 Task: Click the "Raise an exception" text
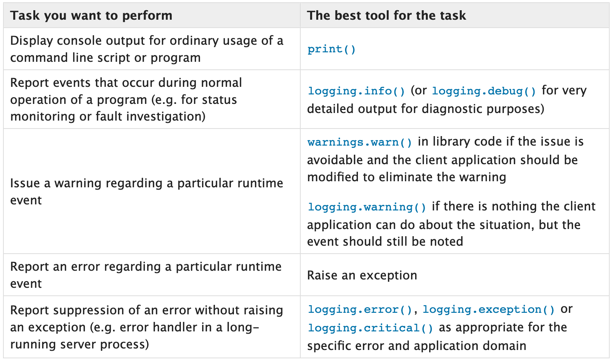(x=362, y=275)
